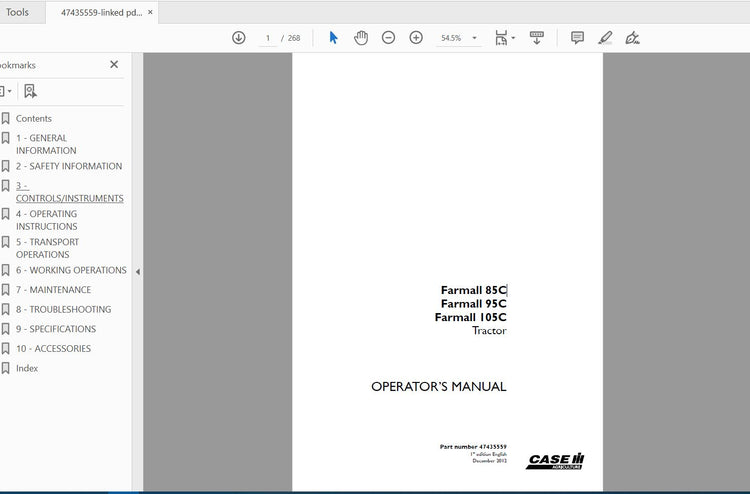This screenshot has height=494, width=750.
Task: Expand the page fit dropdown arrow
Action: point(513,38)
